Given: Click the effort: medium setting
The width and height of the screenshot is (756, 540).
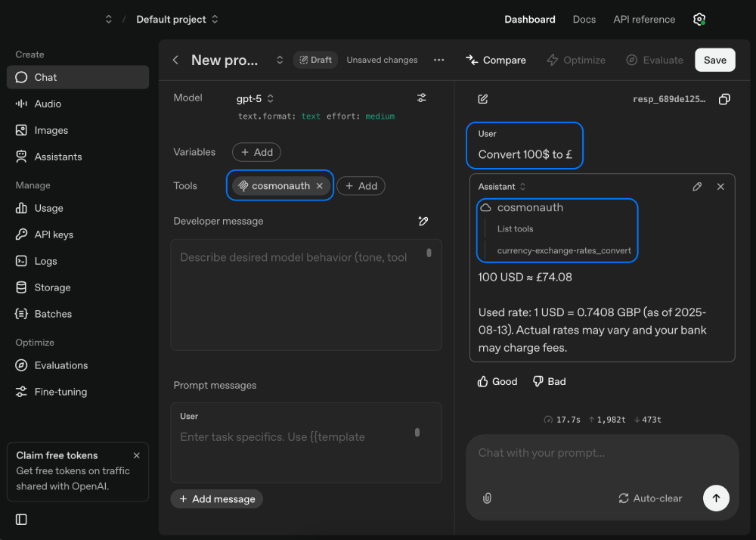Looking at the screenshot, I should (x=361, y=116).
